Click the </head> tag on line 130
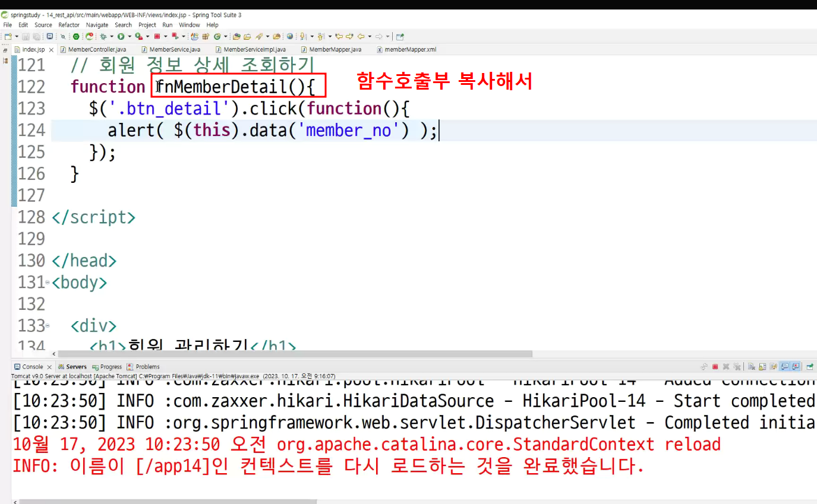The width and height of the screenshot is (817, 504). tap(84, 261)
